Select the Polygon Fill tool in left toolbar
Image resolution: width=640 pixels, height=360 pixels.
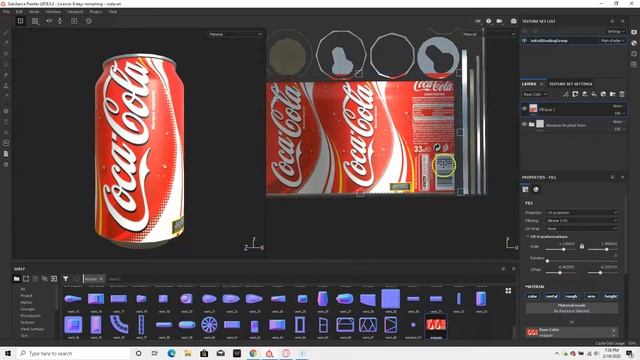[x=6, y=64]
